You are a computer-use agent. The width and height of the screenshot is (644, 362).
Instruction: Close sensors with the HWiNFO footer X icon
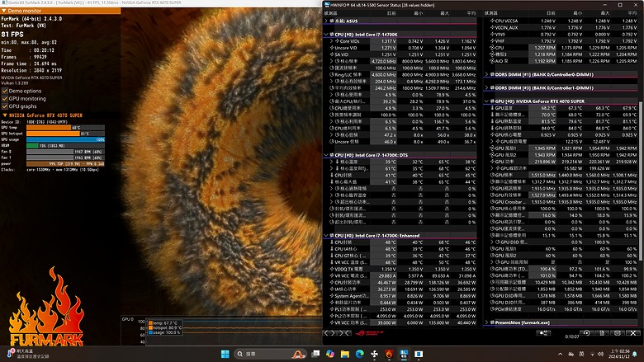[x=633, y=333]
